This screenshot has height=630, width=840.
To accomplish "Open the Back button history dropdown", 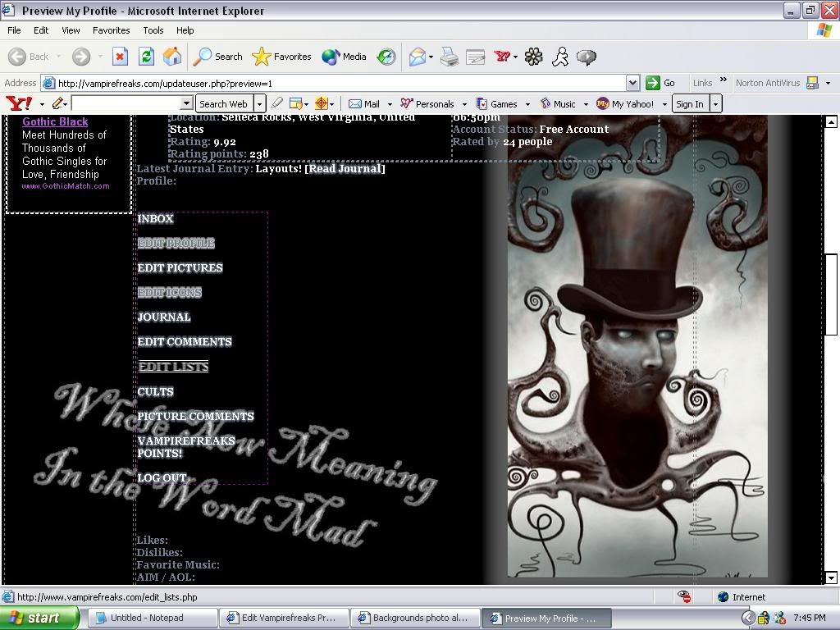I will tap(58, 57).
